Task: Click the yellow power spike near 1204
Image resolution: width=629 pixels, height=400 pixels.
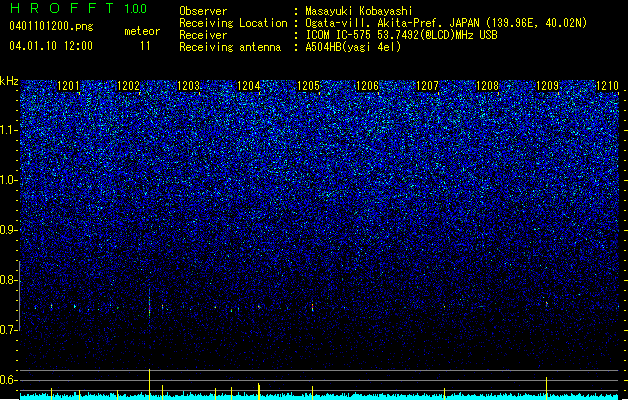Action: [259, 391]
